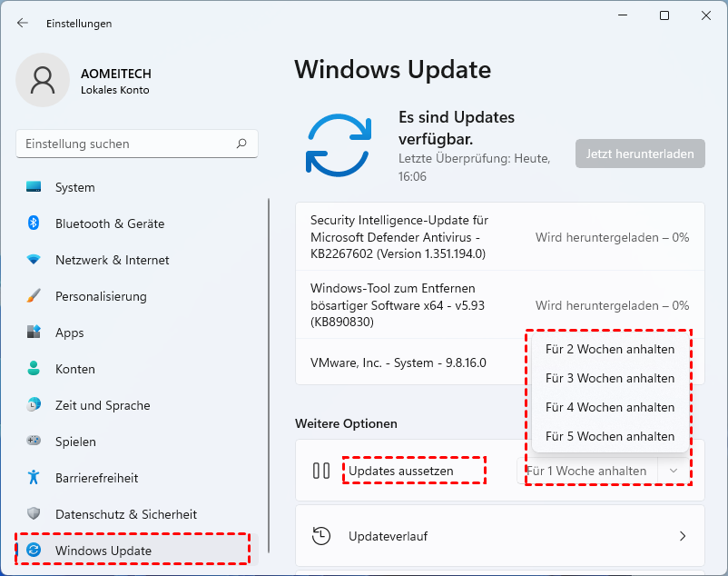Click the Spielen gamepad icon
The image size is (728, 576).
[x=34, y=441]
